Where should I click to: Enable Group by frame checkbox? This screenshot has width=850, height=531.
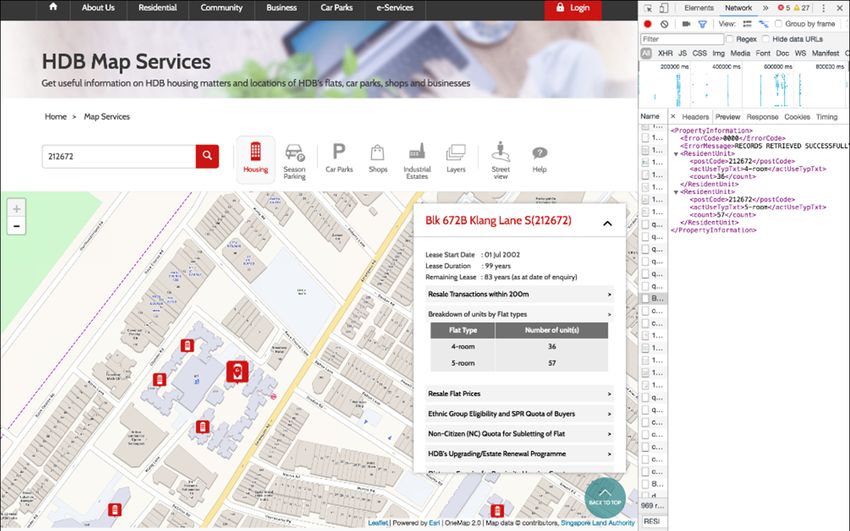pos(779,23)
